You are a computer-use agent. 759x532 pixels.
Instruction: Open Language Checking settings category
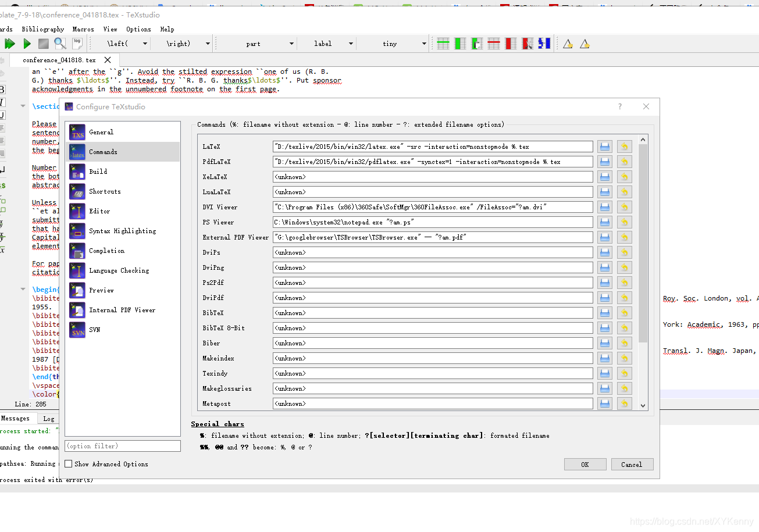point(123,270)
